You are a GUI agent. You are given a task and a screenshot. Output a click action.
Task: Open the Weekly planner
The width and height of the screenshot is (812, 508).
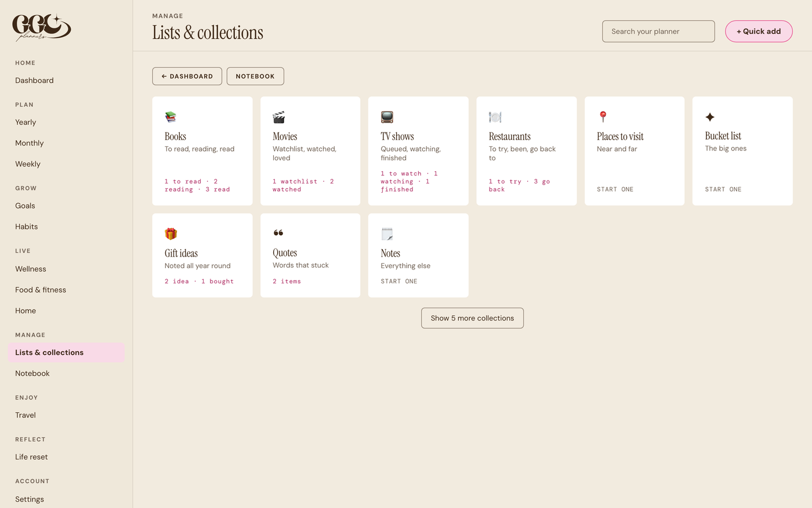tap(28, 164)
